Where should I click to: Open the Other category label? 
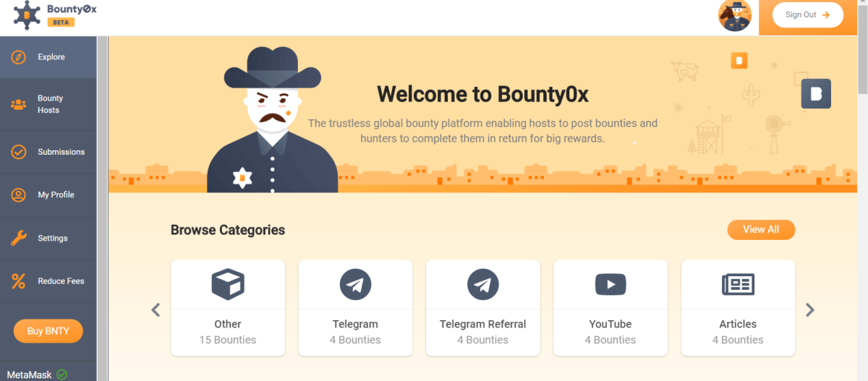pyautogui.click(x=228, y=324)
